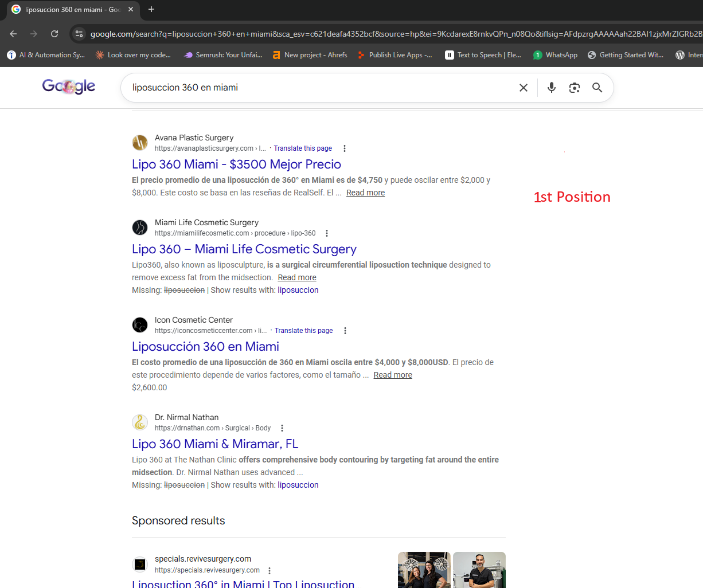Click Avana Plastic Surgery site name
The image size is (703, 588).
click(x=194, y=138)
